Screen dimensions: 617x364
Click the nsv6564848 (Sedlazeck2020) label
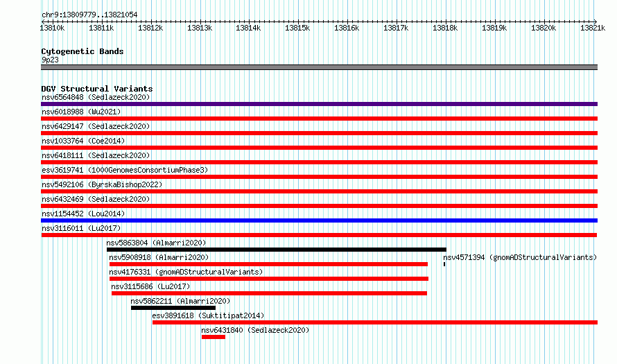pyautogui.click(x=96, y=97)
